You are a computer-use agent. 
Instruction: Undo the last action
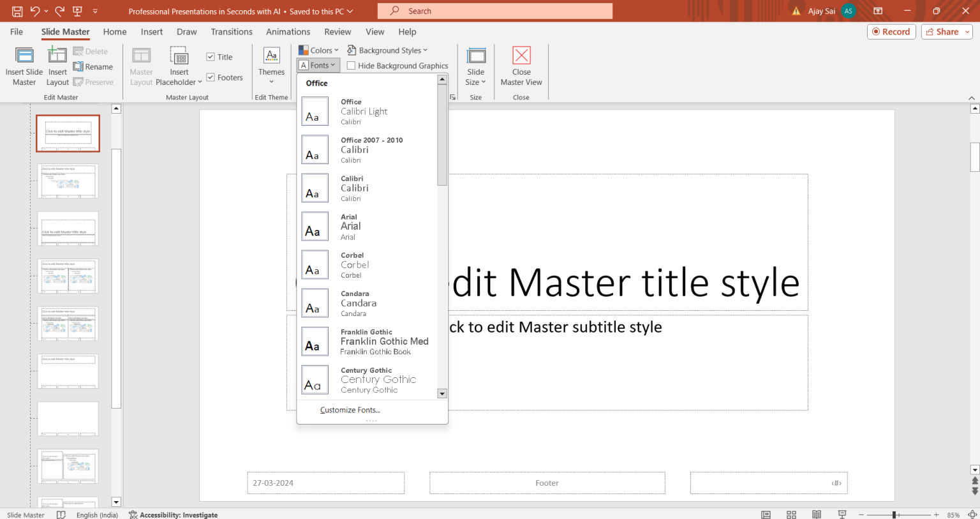(34, 11)
